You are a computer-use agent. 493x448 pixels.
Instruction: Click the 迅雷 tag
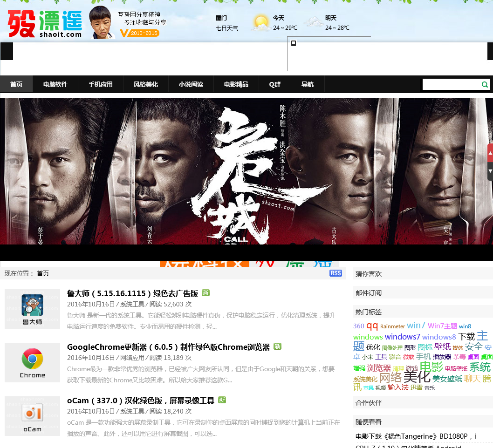click(416, 387)
